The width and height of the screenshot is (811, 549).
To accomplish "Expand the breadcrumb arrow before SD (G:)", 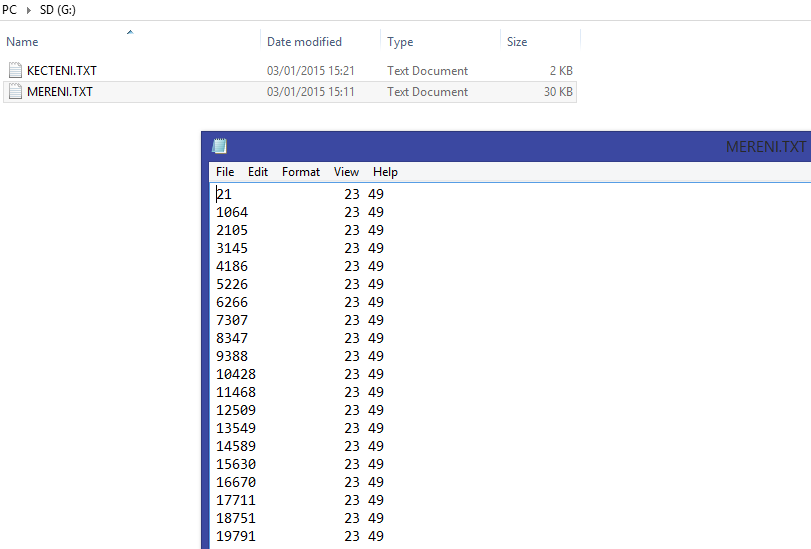I will (28, 10).
